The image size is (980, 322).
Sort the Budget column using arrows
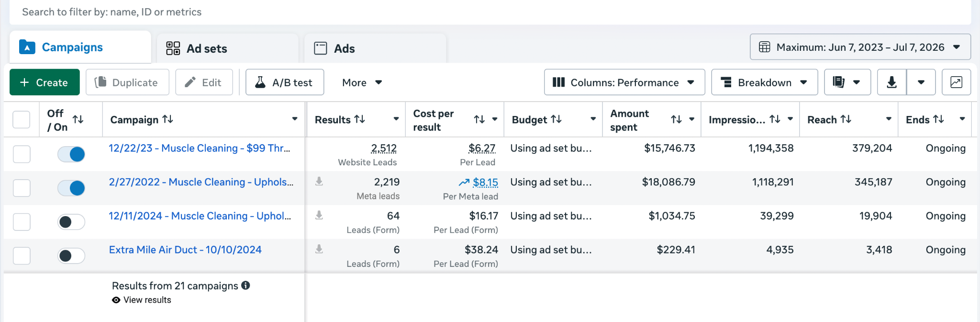(556, 119)
